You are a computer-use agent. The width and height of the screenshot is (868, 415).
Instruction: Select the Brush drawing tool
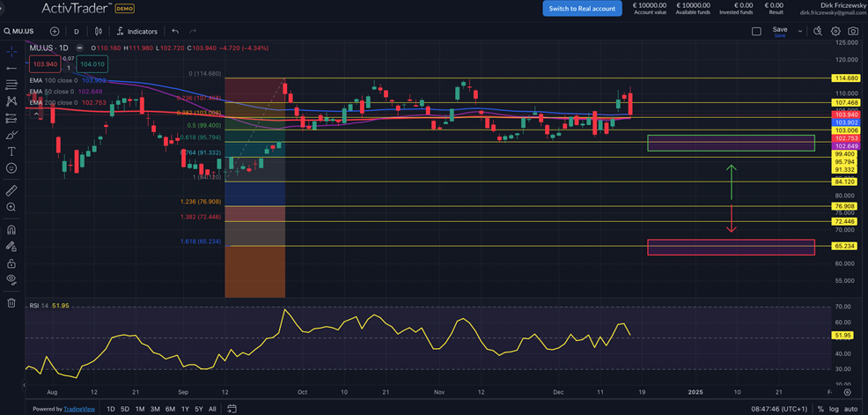[11, 135]
